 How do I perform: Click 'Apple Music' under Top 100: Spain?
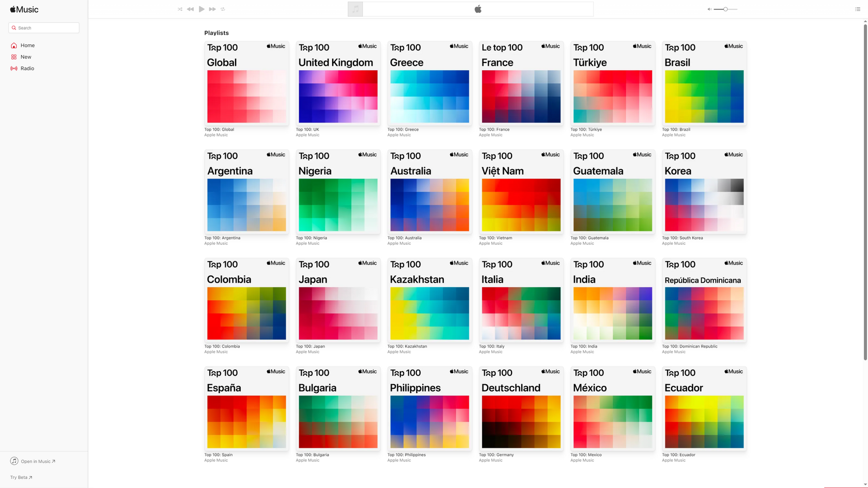point(216,461)
